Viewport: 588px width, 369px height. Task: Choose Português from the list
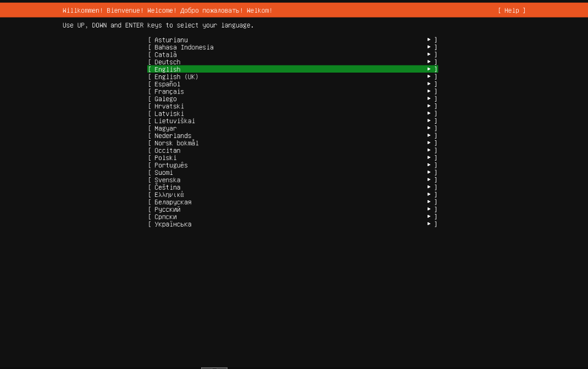coord(170,164)
